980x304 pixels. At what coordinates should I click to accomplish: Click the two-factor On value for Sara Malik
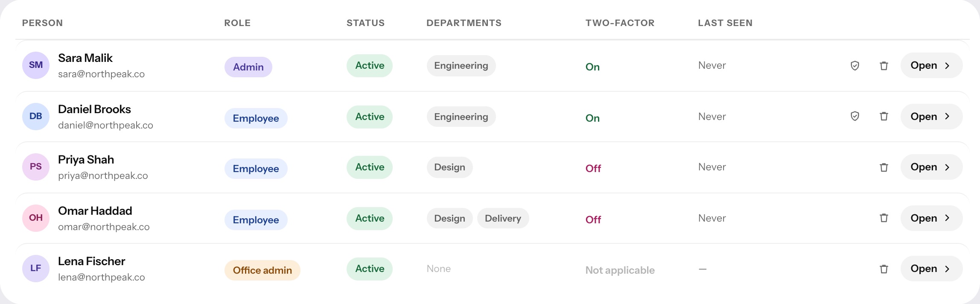(592, 67)
